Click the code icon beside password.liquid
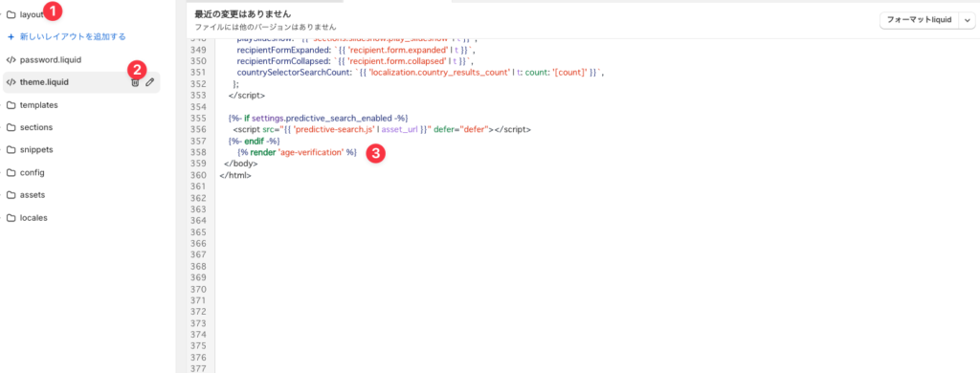The image size is (980, 373). click(11, 60)
